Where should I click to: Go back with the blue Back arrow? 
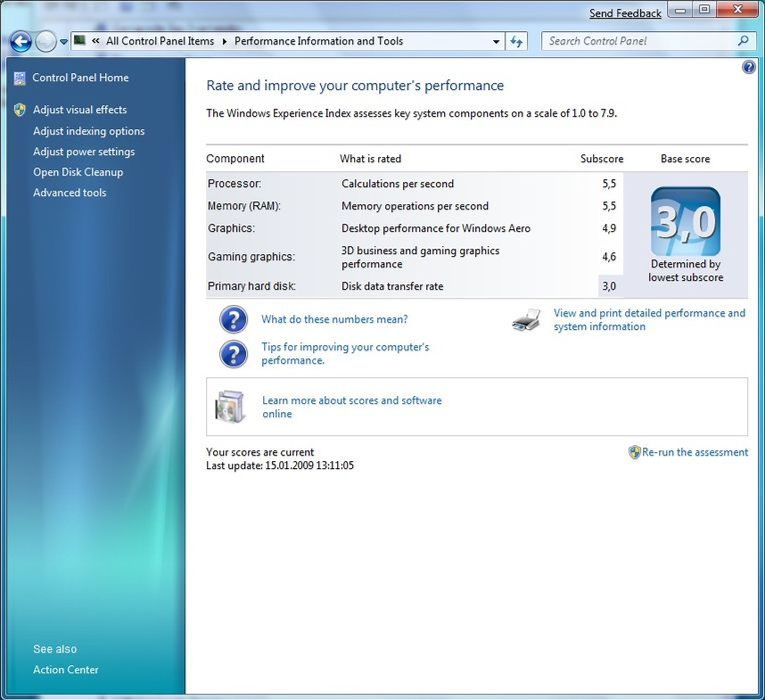pyautogui.click(x=21, y=41)
